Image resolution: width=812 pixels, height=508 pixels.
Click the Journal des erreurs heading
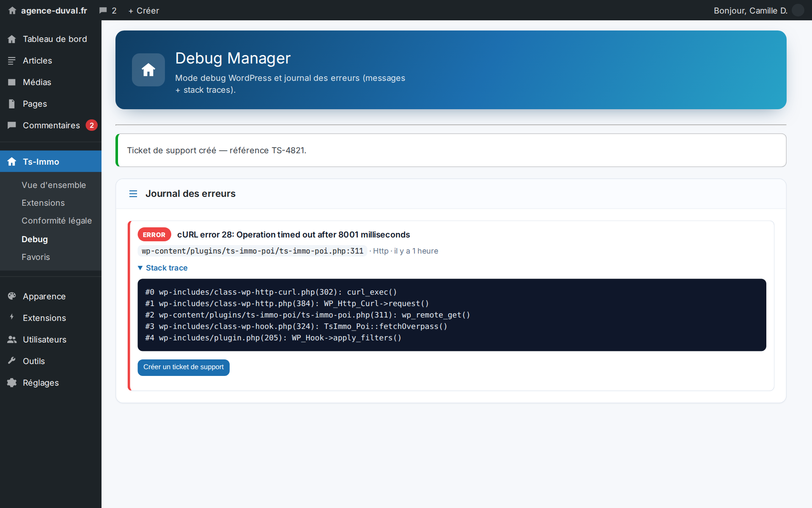[x=190, y=194]
